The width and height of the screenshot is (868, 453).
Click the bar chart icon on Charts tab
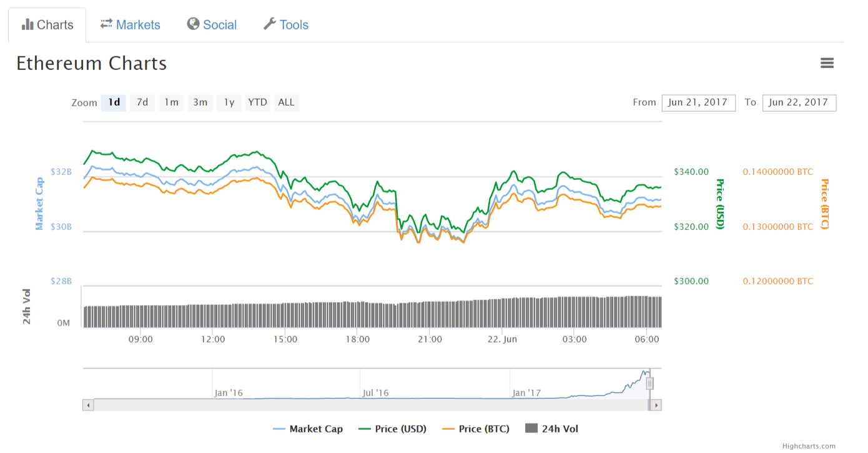point(27,24)
